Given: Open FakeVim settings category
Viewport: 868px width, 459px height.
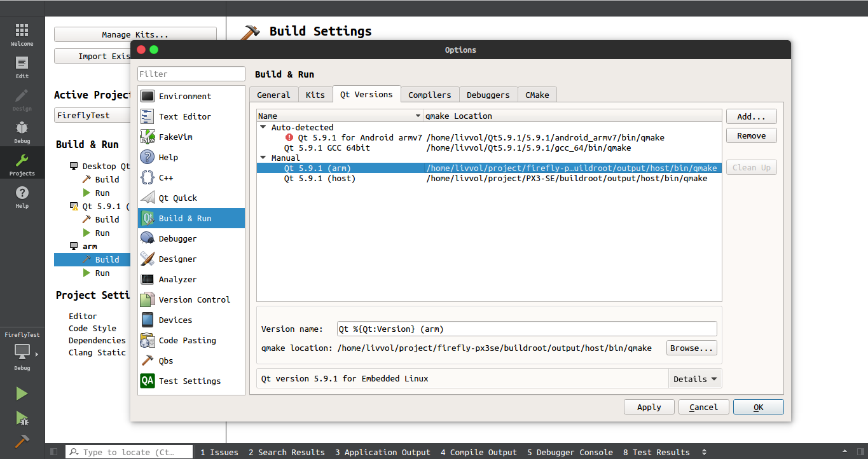Looking at the screenshot, I should [191, 137].
